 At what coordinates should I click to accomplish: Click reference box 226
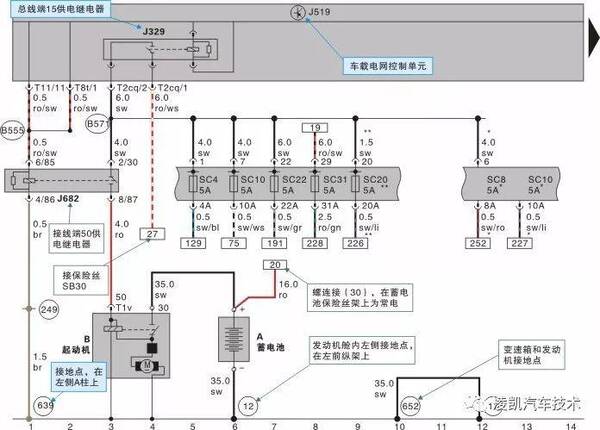pos(355,243)
